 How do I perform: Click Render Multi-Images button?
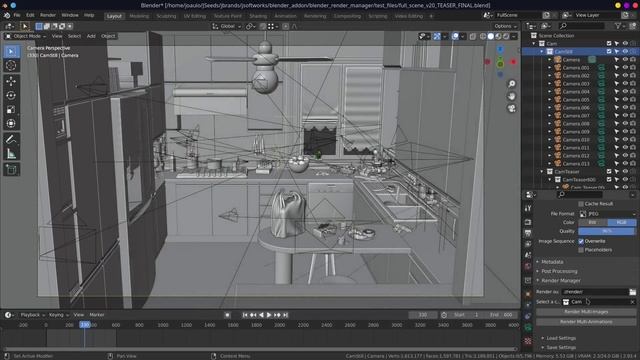586,312
